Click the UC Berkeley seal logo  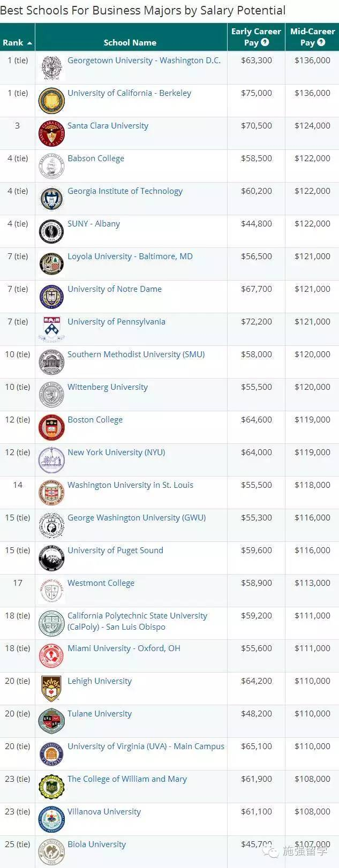pyautogui.click(x=51, y=101)
